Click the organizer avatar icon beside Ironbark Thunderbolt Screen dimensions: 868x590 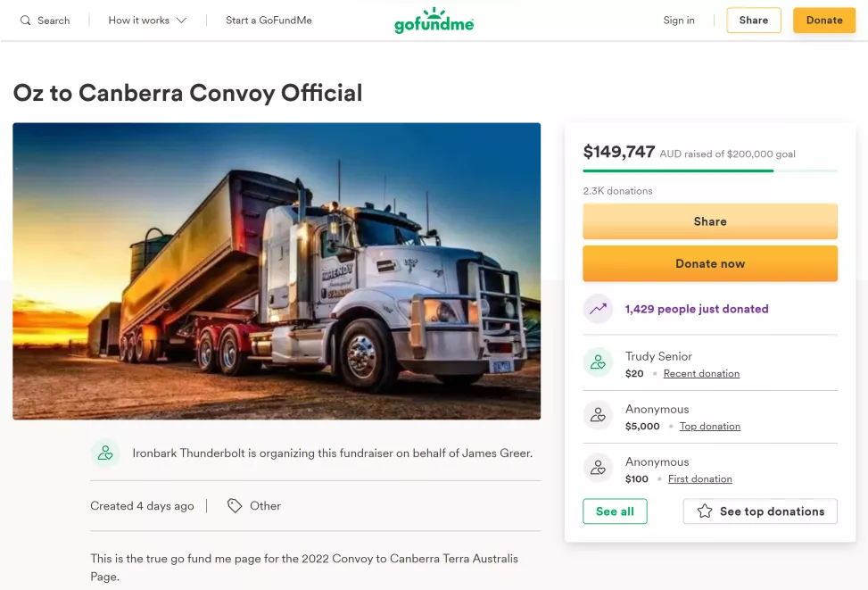(x=105, y=453)
